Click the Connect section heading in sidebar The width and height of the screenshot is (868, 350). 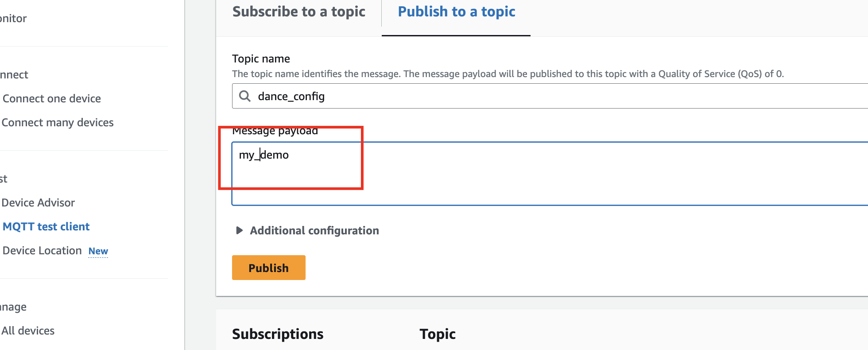pyautogui.click(x=14, y=74)
